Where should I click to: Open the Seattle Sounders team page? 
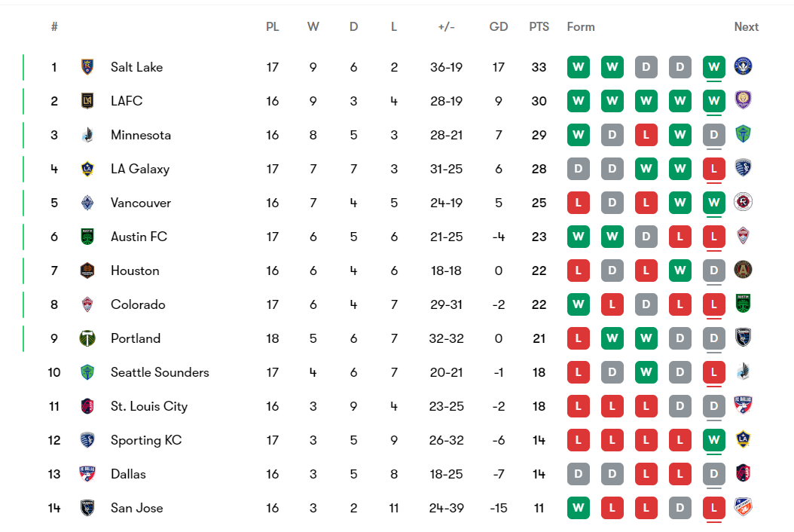[160, 372]
